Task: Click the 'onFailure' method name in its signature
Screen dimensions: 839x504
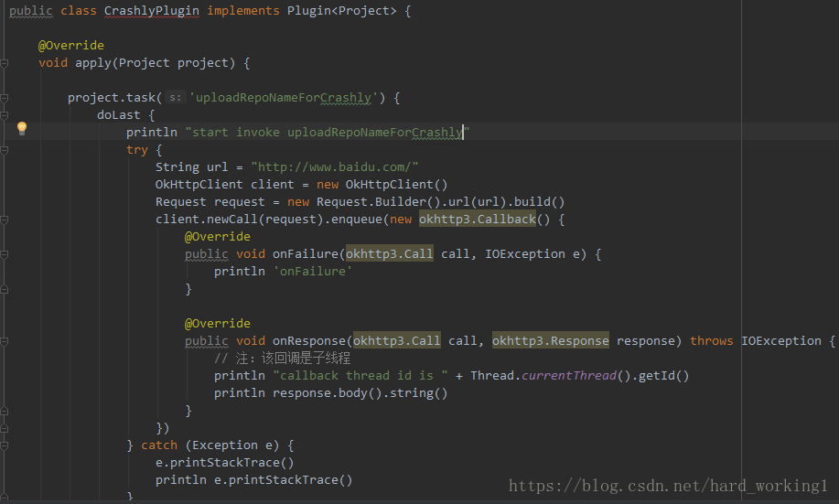Action: click(x=306, y=254)
